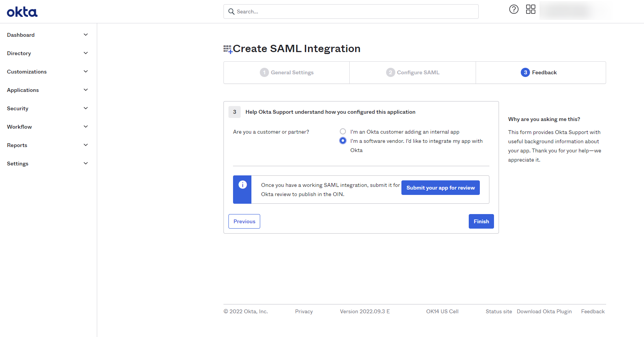Viewport: 644px width, 337px height.
Task: Expand the Dashboard sidebar section
Action: (x=47, y=35)
